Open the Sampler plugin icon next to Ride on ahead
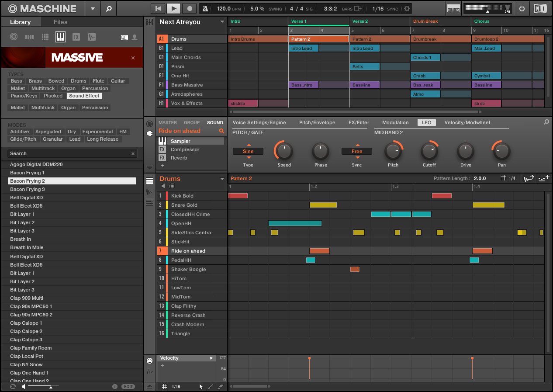Viewport: 553px width, 392px height. tap(162, 141)
